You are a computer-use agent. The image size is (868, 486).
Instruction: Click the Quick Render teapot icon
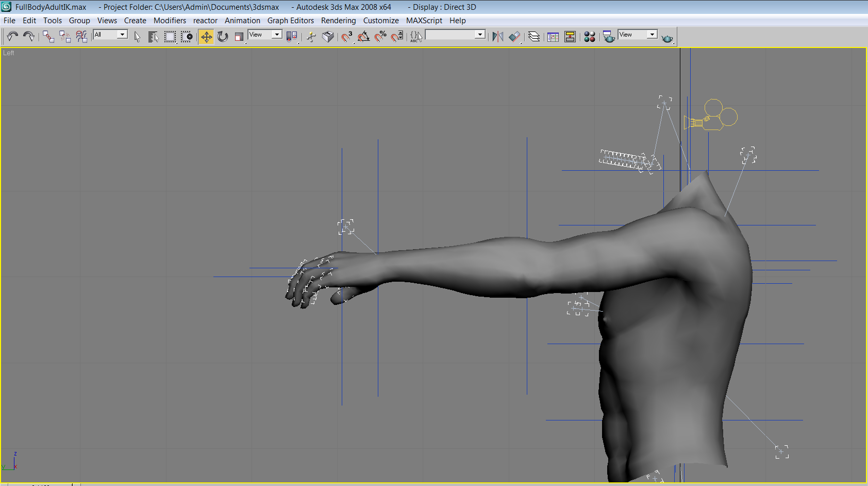pos(667,37)
